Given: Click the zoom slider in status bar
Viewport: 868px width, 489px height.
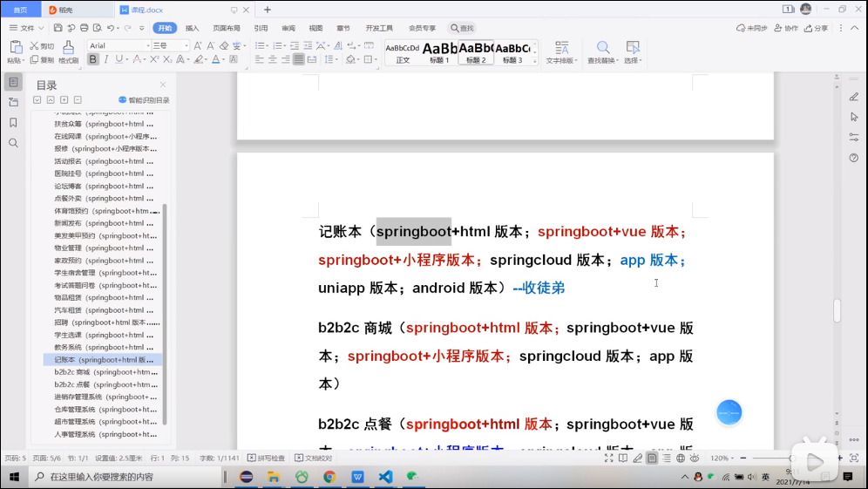Looking at the screenshot, I should (791, 458).
